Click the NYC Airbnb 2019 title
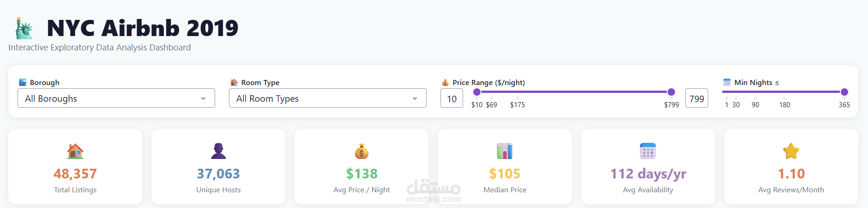The height and width of the screenshot is (208, 868). tap(143, 28)
